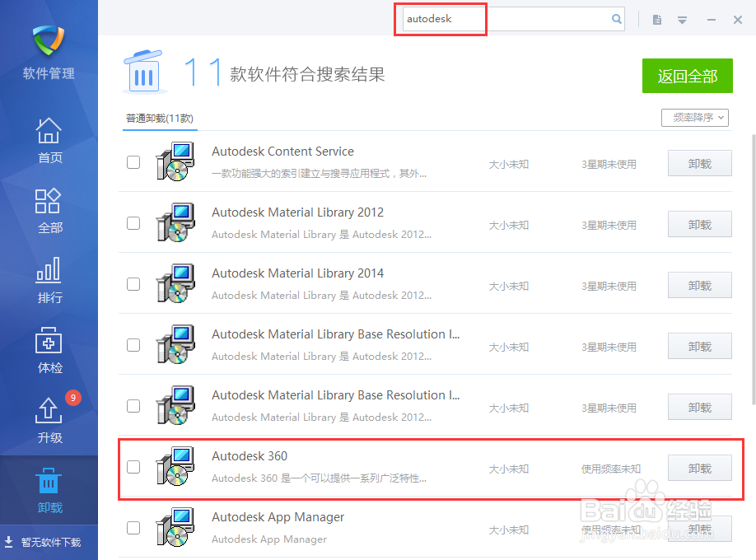Click the Autodesk App Manager title
Screen dimensions: 756x560
pos(278,517)
